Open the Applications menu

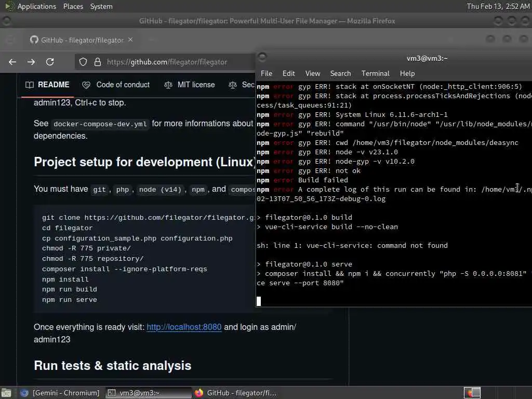pos(37,6)
